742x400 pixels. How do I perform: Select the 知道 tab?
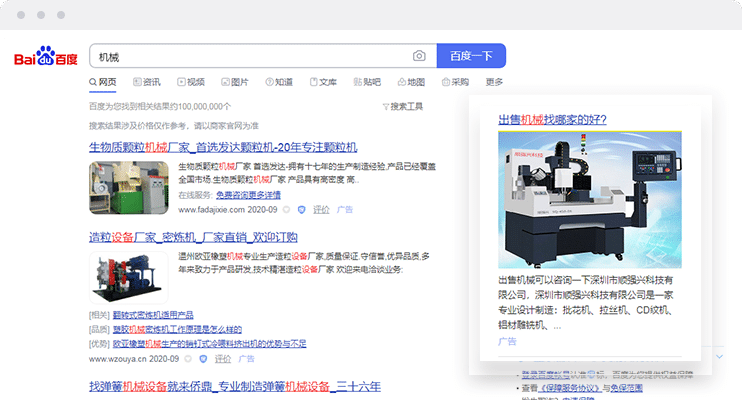pyautogui.click(x=278, y=82)
